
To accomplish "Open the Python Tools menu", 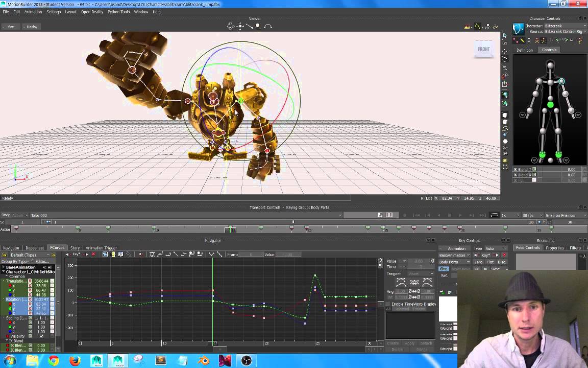I will (x=118, y=12).
